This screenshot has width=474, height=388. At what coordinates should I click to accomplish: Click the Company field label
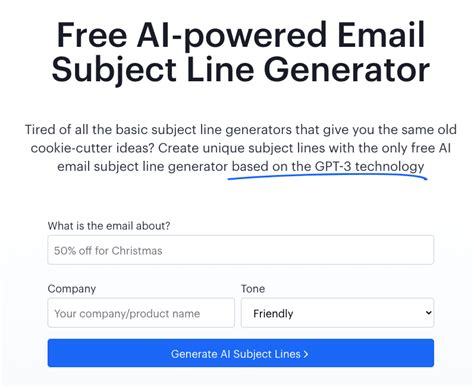[72, 289]
